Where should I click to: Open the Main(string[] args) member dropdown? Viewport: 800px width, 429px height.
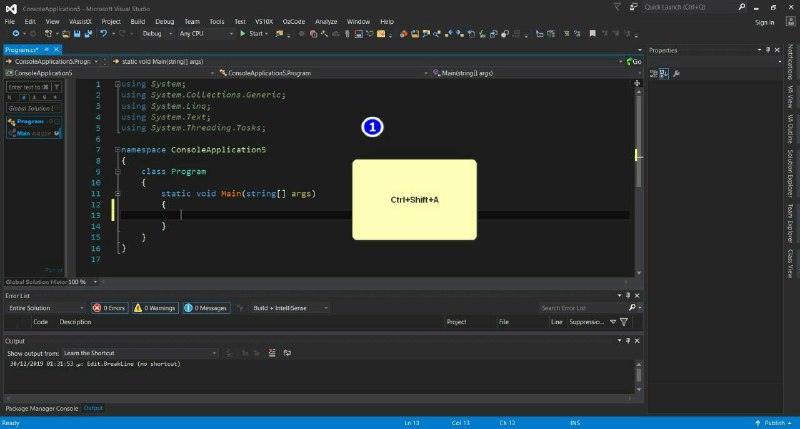click(x=536, y=73)
